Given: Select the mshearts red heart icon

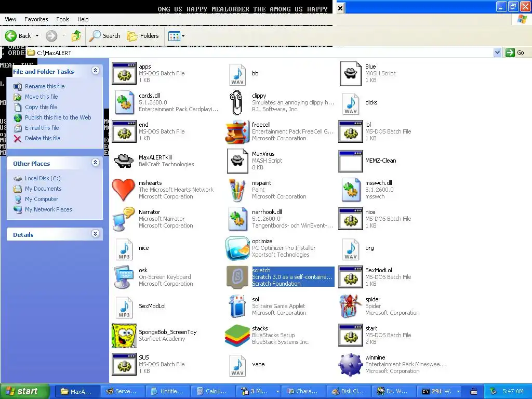Looking at the screenshot, I should point(124,190).
